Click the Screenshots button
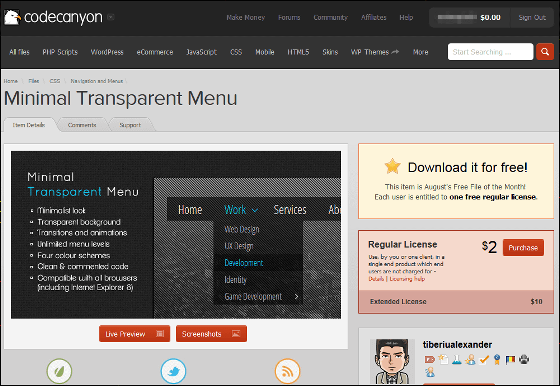560x386 pixels. click(211, 334)
